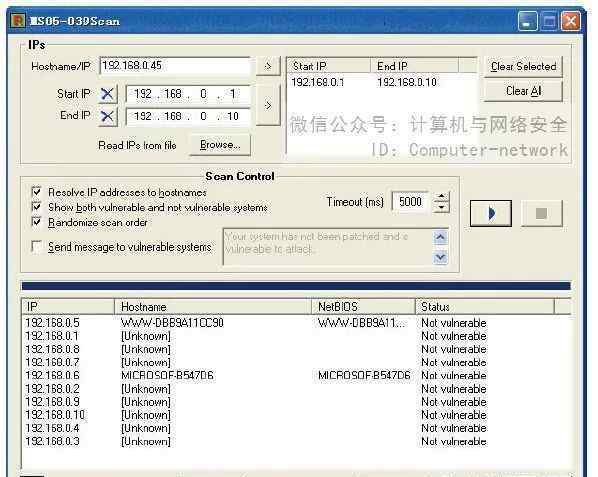Sort results by Status column header
Image resolution: width=598 pixels, height=477 pixels.
pyautogui.click(x=484, y=307)
